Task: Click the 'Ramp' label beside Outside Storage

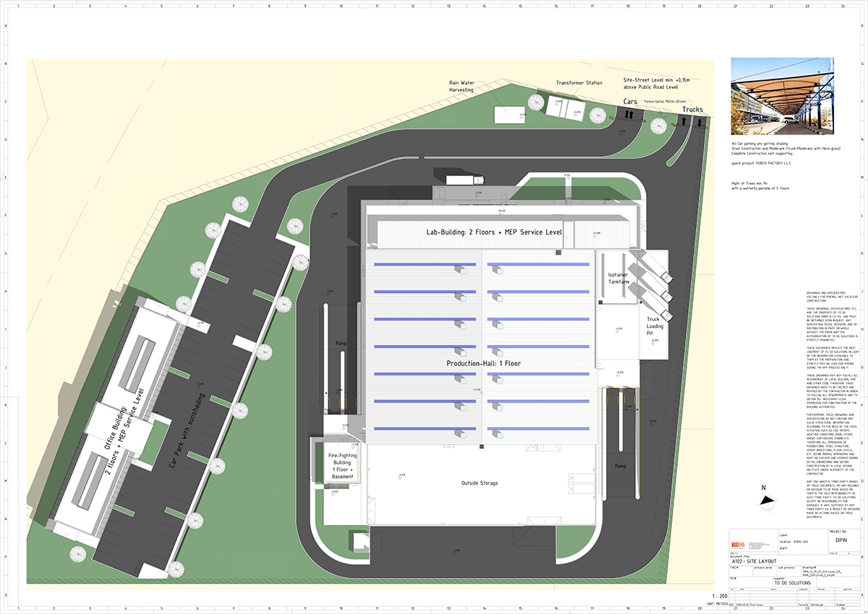Action: point(619,467)
